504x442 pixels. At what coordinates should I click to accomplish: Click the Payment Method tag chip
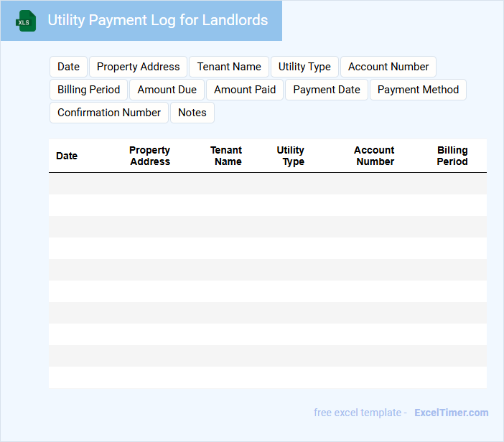[x=418, y=90]
